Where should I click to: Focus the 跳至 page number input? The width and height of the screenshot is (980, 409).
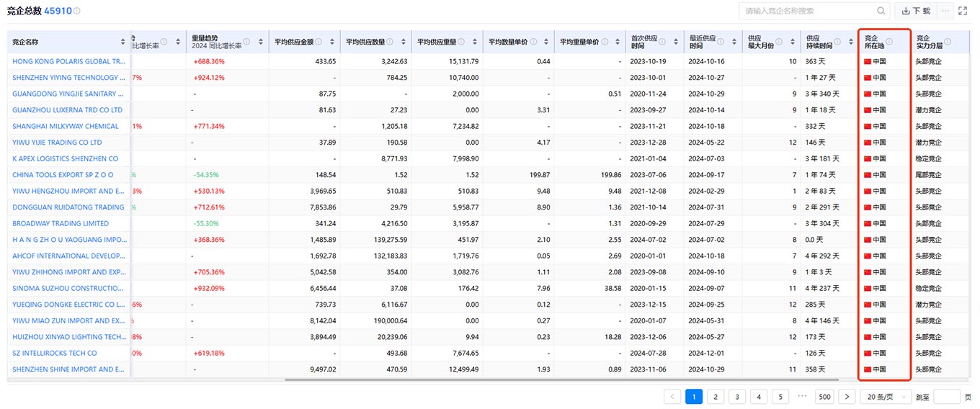pos(947,396)
